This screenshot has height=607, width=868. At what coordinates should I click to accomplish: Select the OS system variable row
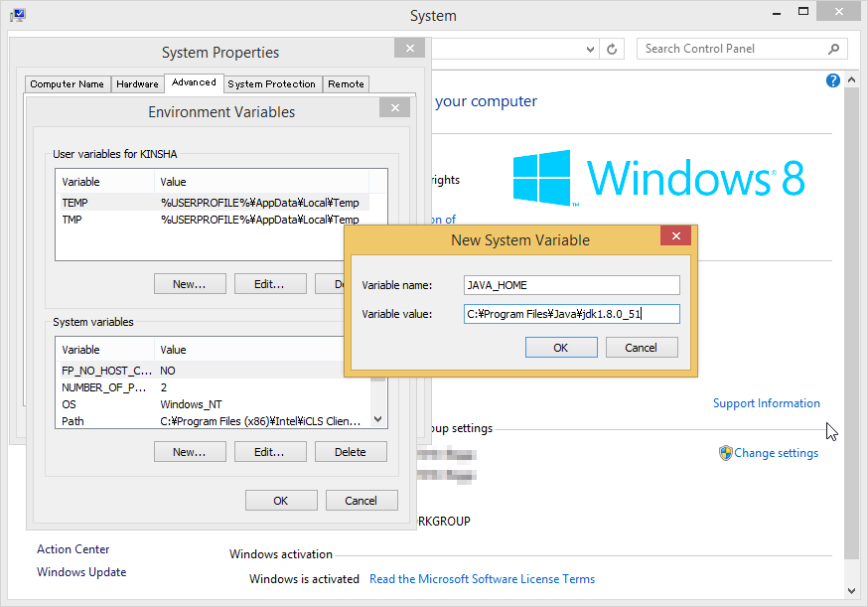click(214, 404)
